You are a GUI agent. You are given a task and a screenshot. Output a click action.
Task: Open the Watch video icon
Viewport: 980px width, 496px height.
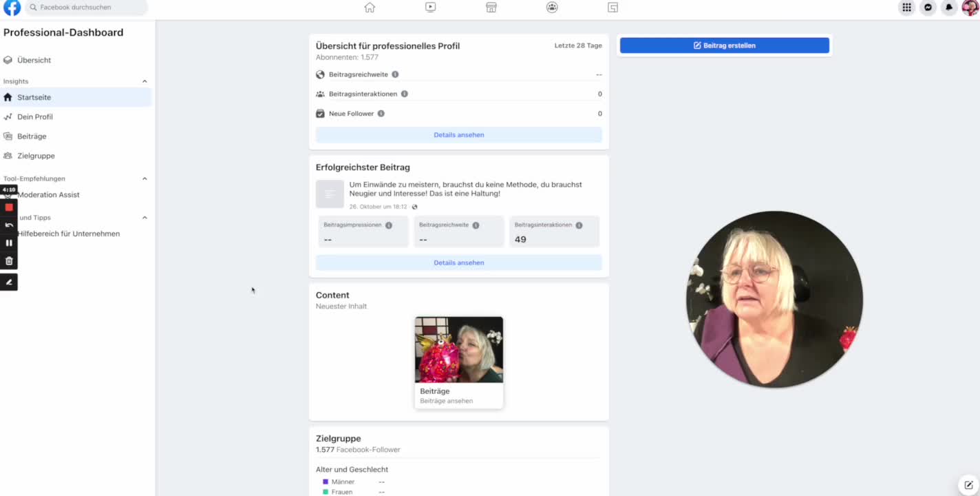point(430,8)
